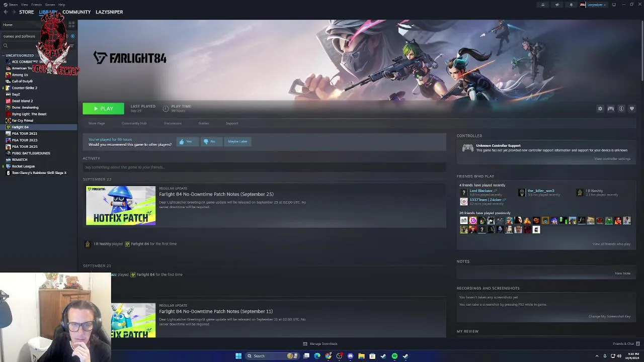Open the Help menu
644x362 pixels.
(x=61, y=5)
